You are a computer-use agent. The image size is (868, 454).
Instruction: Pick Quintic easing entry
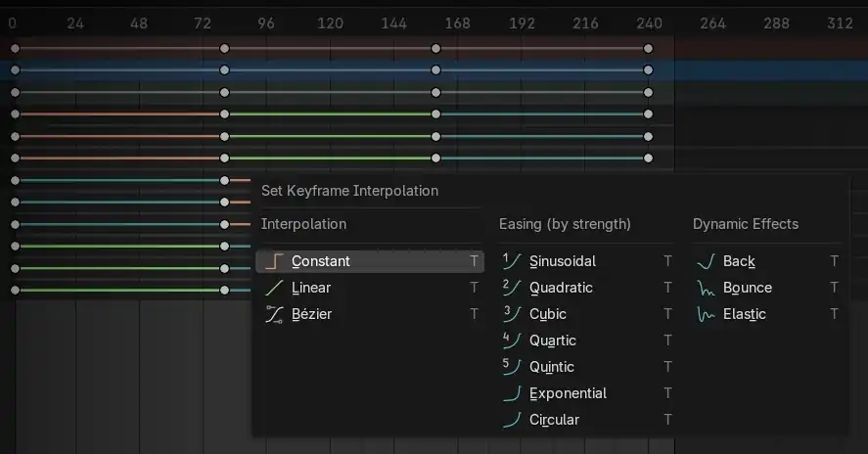point(551,367)
